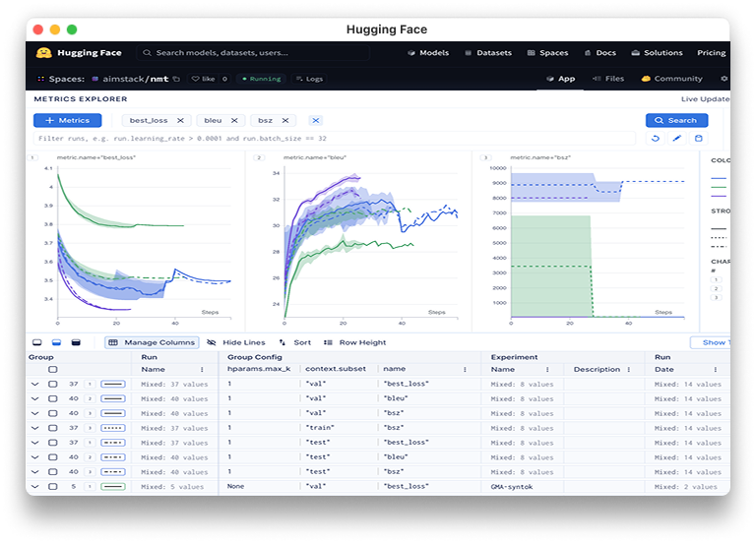Click the heart like icon
This screenshot has width=756, height=543.
tap(195, 79)
